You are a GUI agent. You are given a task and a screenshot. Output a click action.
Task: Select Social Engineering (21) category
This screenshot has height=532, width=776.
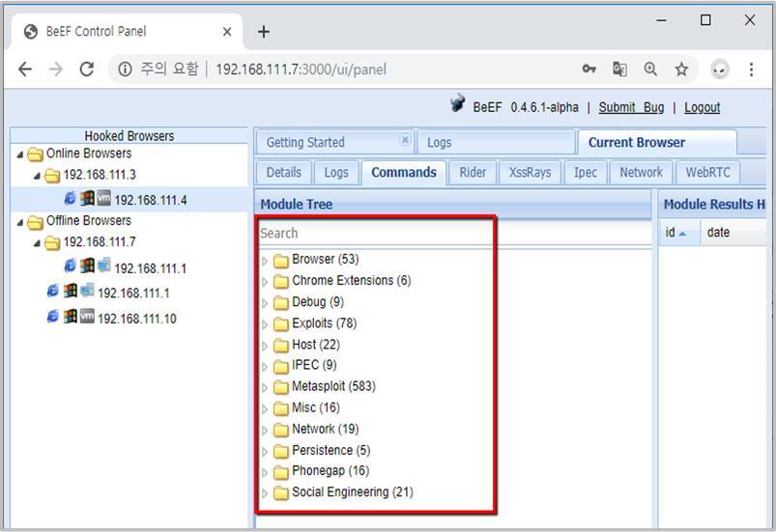[x=353, y=492]
